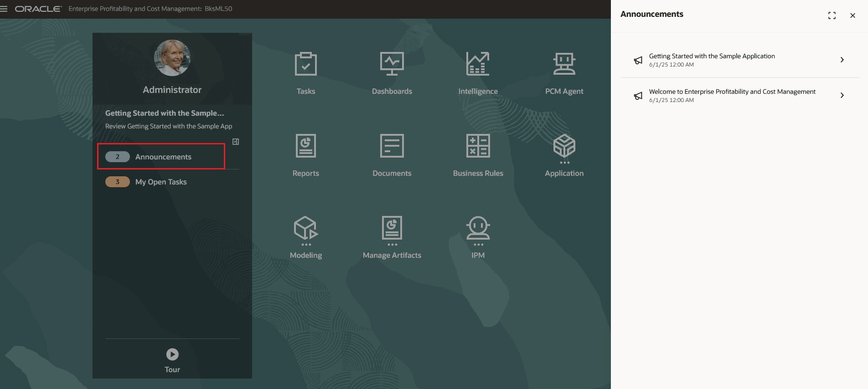The width and height of the screenshot is (868, 389).
Task: Open the Intelligence icon
Action: click(478, 64)
